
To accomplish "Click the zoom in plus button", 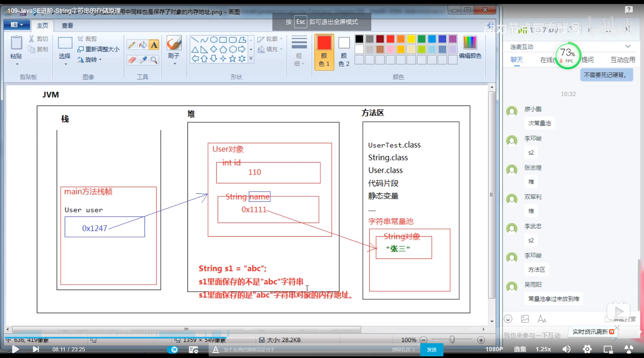I will (x=481, y=340).
